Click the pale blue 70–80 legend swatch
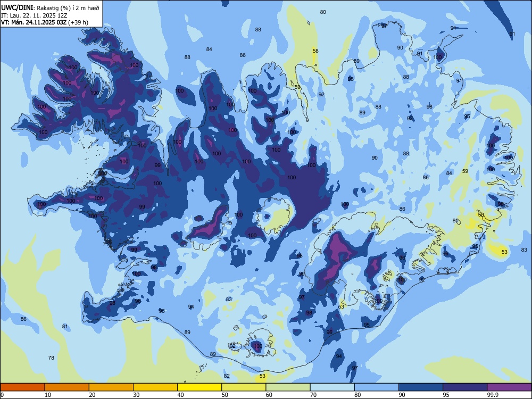 [x=332, y=387]
